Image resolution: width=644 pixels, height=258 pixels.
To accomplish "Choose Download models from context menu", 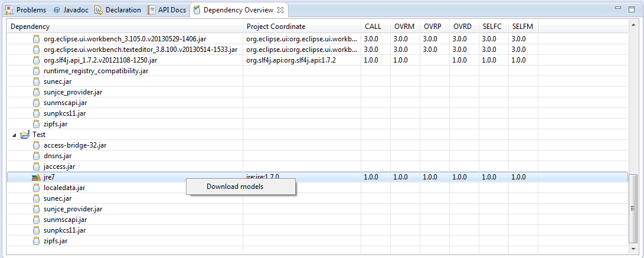I will (235, 187).
